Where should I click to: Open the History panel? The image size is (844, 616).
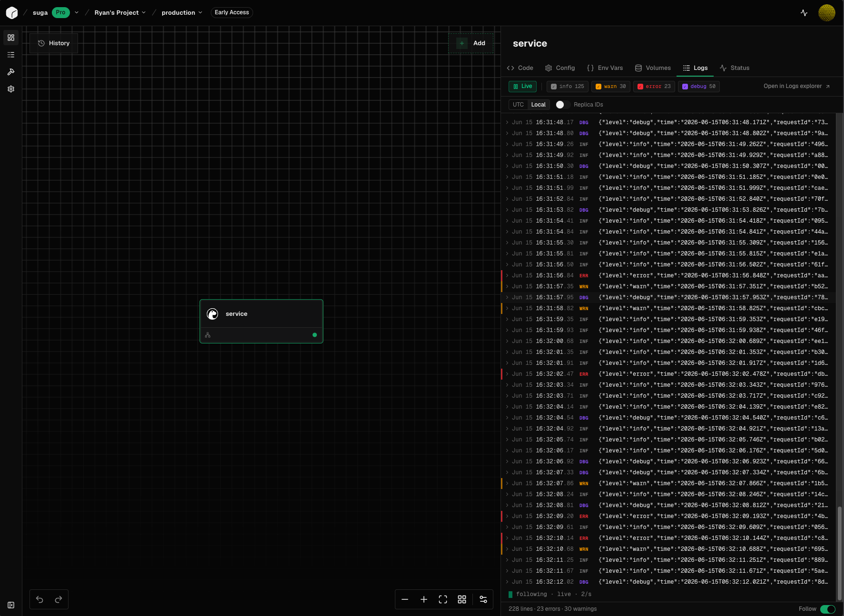tap(54, 43)
